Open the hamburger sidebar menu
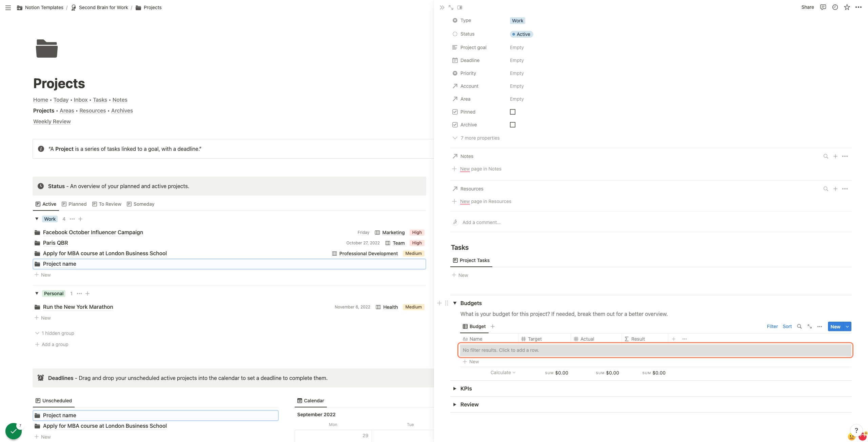Viewport: 868px width, 442px height. coord(8,7)
